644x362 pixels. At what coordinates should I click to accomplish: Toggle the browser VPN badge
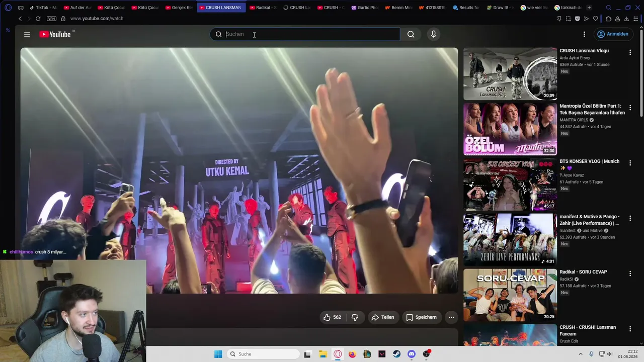[x=51, y=19]
